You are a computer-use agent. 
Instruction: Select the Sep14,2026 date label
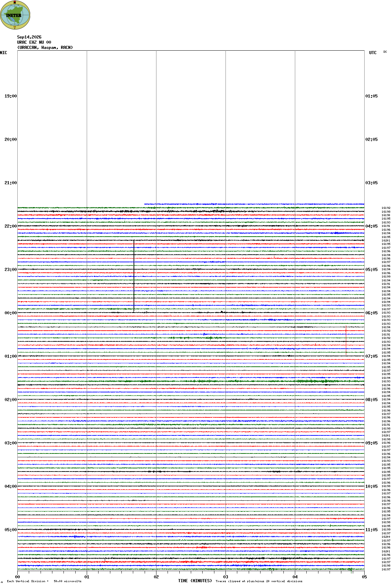(x=29, y=37)
